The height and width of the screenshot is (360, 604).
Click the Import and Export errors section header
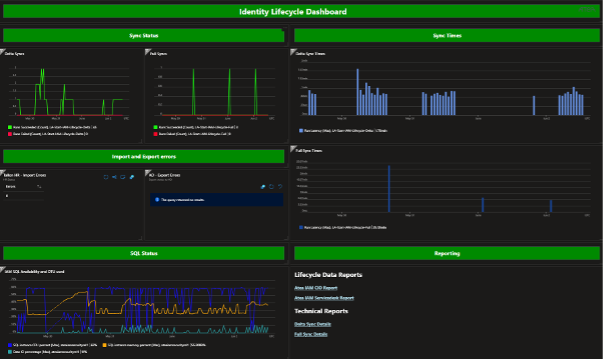point(144,156)
